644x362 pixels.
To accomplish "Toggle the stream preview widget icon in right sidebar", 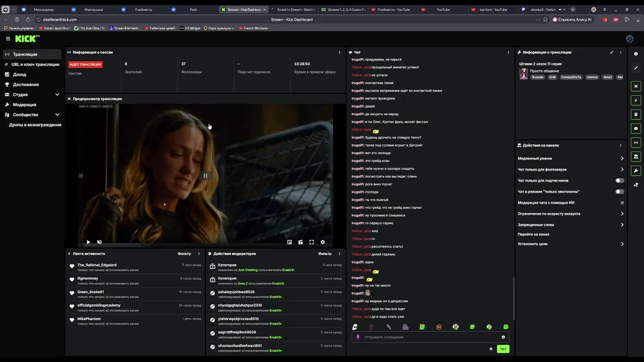I will click(636, 86).
